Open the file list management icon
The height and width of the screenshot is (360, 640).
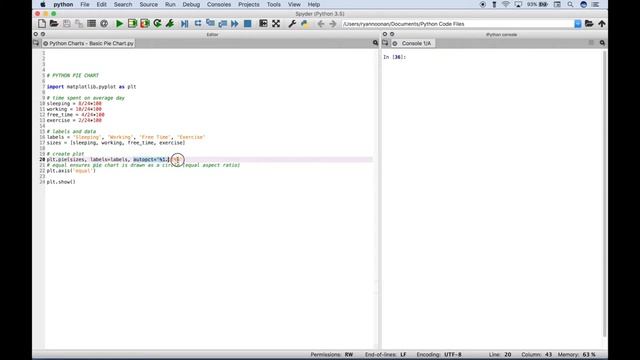(x=91, y=24)
